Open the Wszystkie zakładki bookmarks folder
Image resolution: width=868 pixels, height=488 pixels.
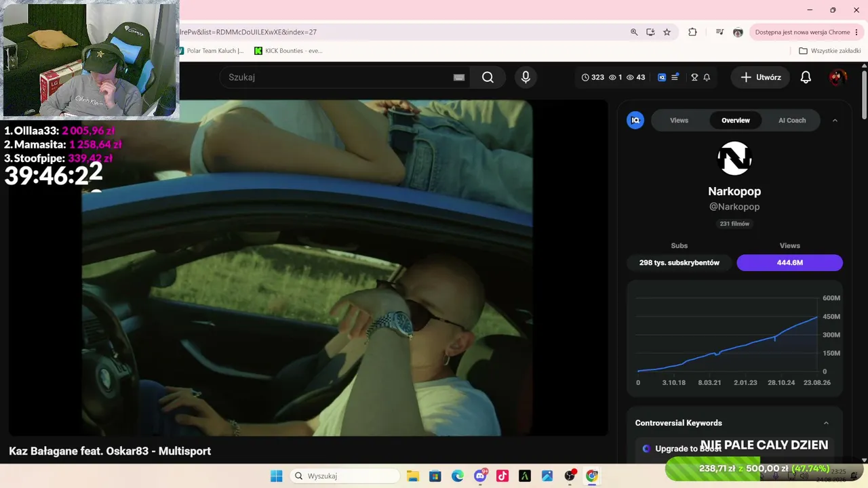tap(829, 51)
